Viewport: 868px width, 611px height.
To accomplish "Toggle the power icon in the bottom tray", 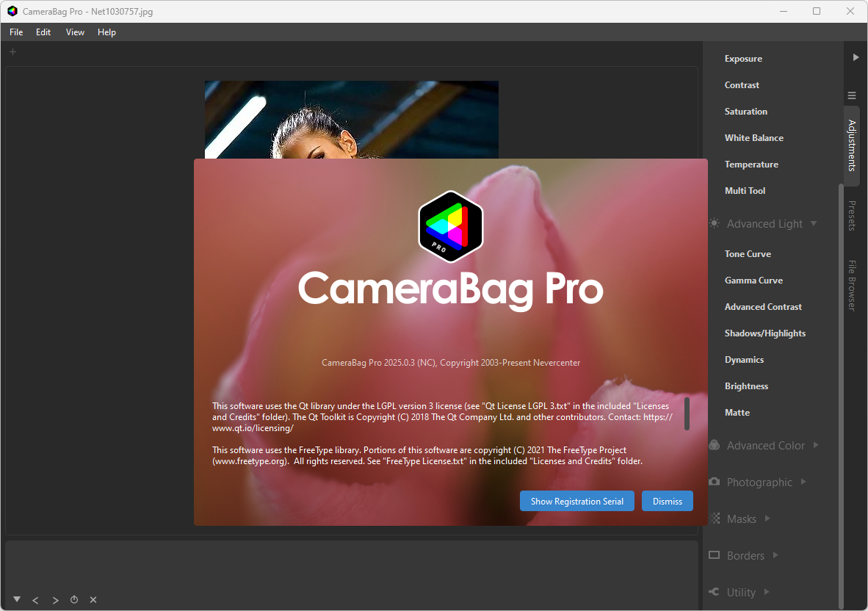I will coord(74,599).
